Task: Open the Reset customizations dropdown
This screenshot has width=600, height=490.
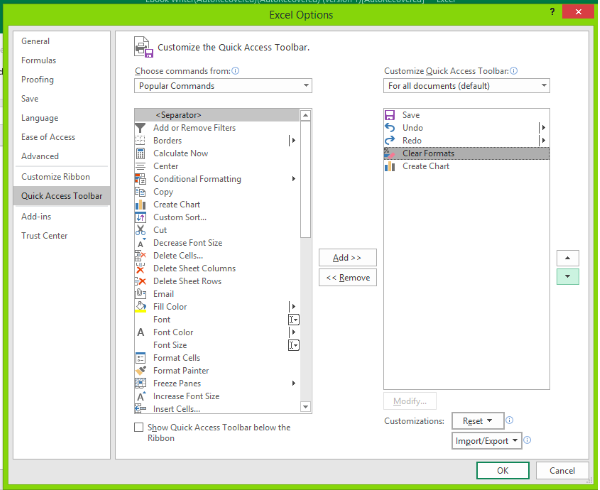Action: [477, 421]
